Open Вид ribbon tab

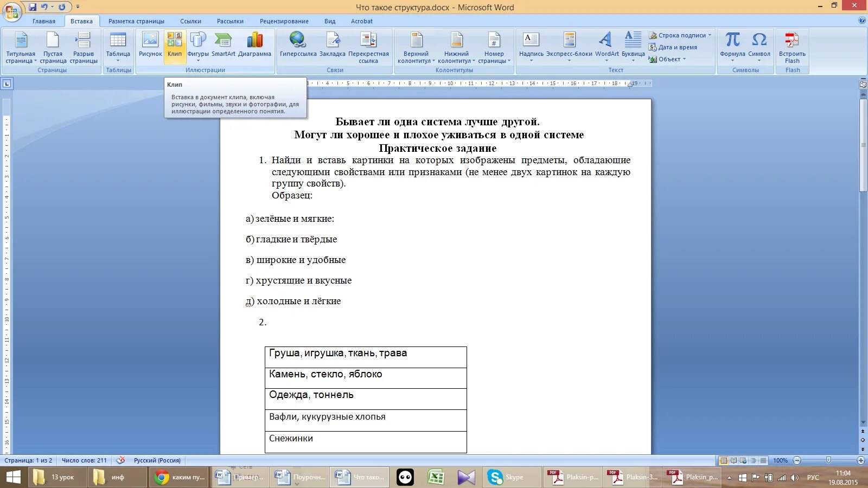pos(330,21)
